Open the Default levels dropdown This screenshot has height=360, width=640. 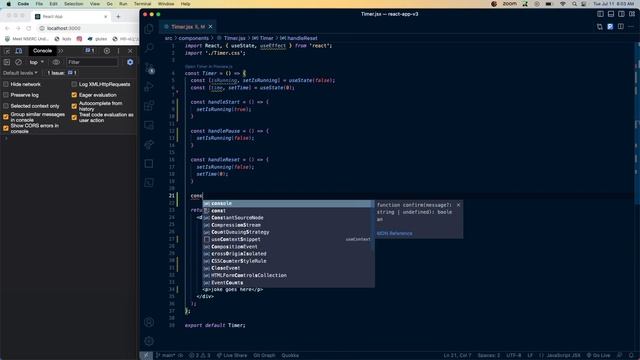20,73
